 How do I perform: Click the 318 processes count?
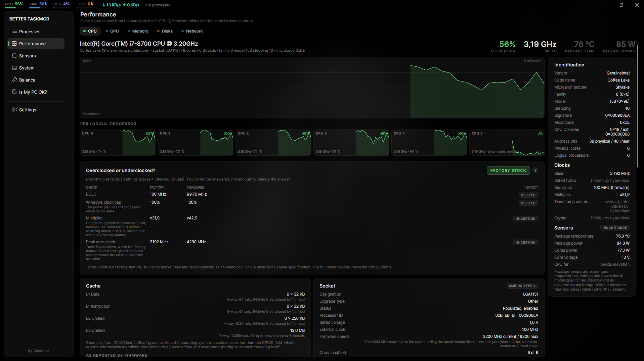pyautogui.click(x=157, y=5)
